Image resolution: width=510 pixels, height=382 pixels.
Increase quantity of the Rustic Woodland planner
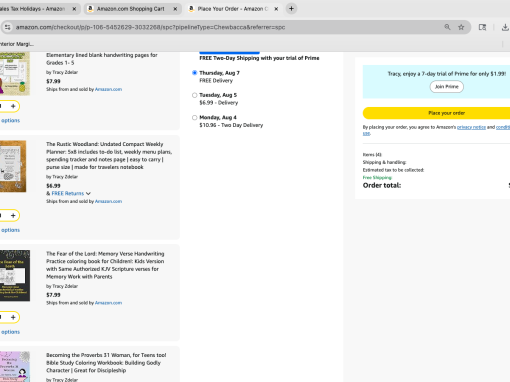13,216
